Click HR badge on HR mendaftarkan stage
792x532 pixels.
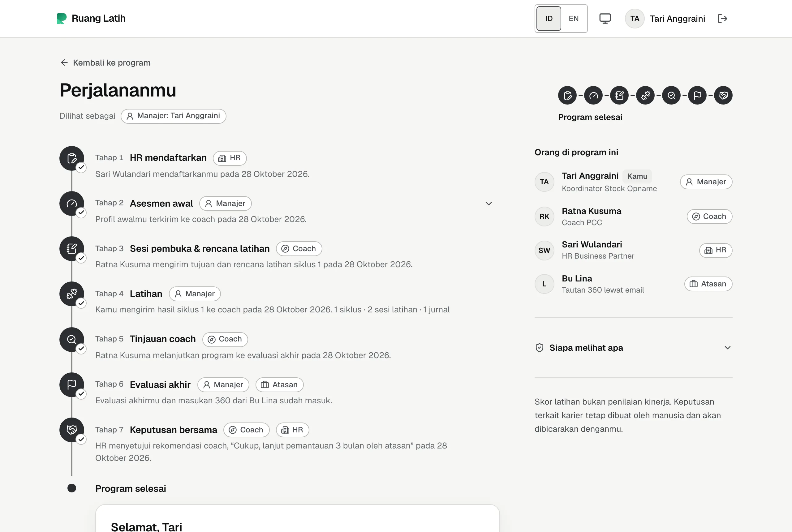click(x=230, y=158)
